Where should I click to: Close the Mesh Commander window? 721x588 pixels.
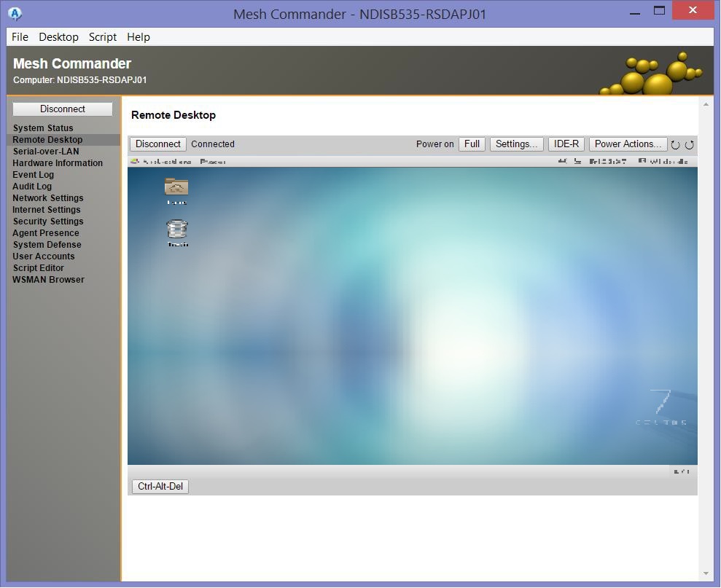pos(693,10)
